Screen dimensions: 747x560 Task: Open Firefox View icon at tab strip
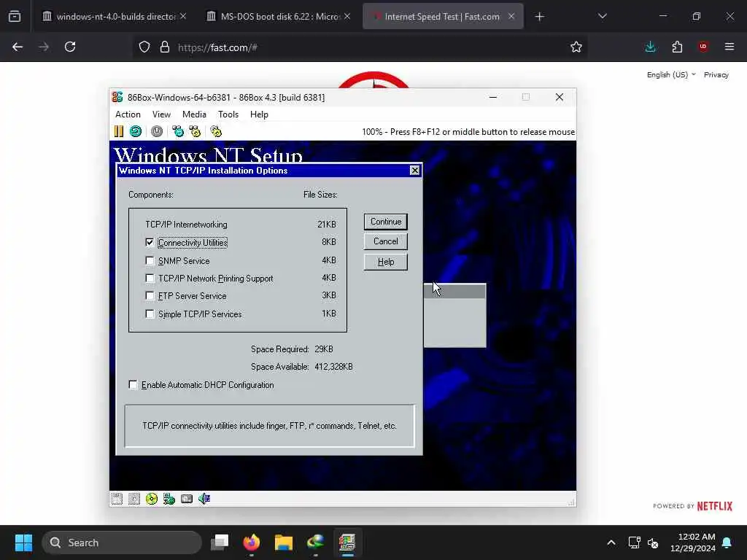[15, 17]
